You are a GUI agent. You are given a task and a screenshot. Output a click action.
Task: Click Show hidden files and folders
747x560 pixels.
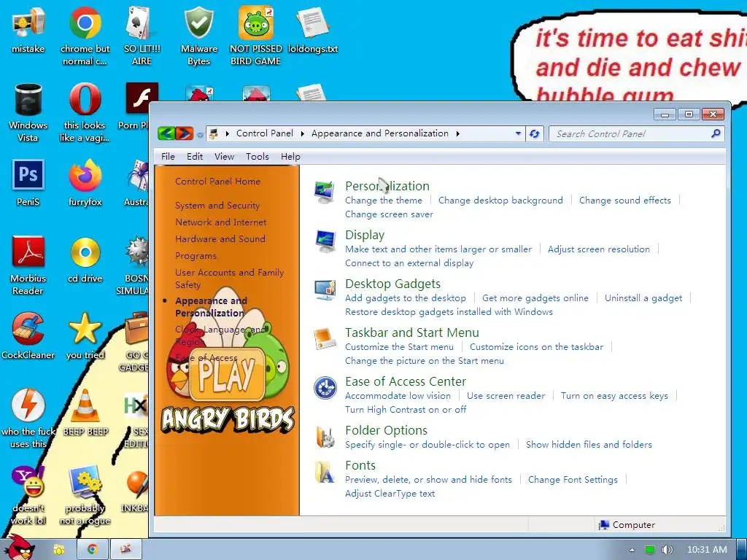pyautogui.click(x=589, y=445)
